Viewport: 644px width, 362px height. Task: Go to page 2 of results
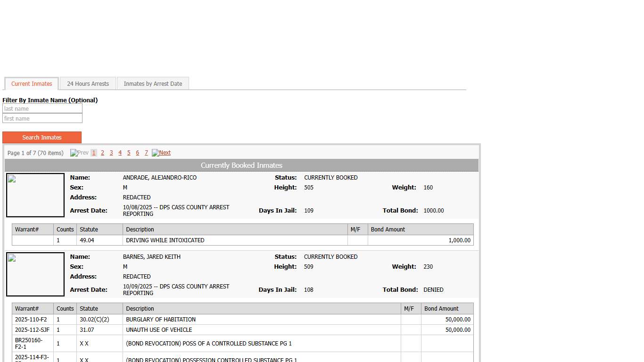[x=102, y=153]
